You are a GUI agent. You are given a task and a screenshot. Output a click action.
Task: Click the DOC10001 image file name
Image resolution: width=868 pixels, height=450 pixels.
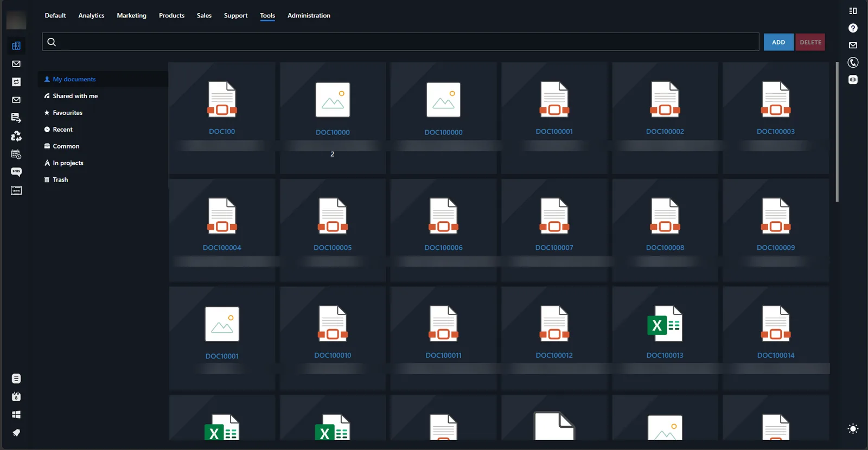tap(222, 356)
